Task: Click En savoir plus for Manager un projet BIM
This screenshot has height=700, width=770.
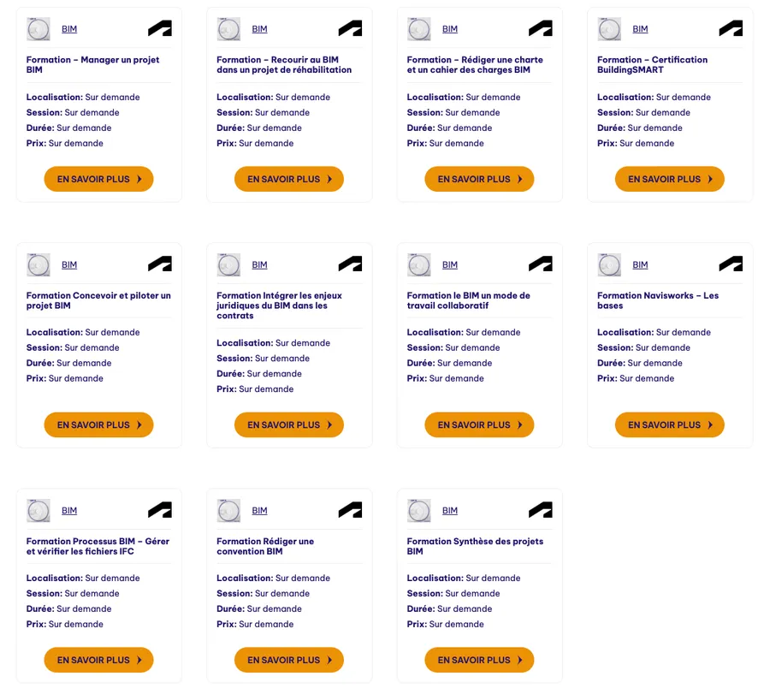Action: 98,179
